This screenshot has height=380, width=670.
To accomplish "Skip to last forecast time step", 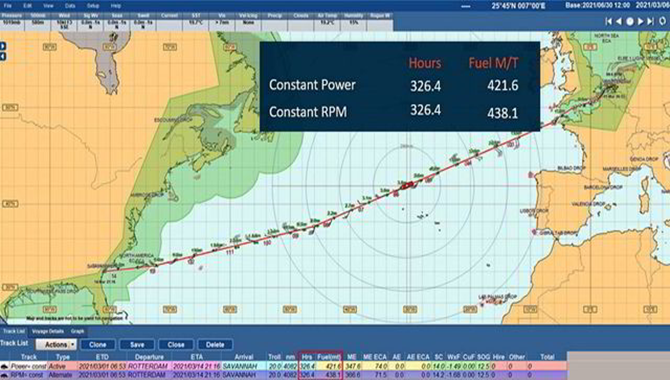I will click(650, 21).
